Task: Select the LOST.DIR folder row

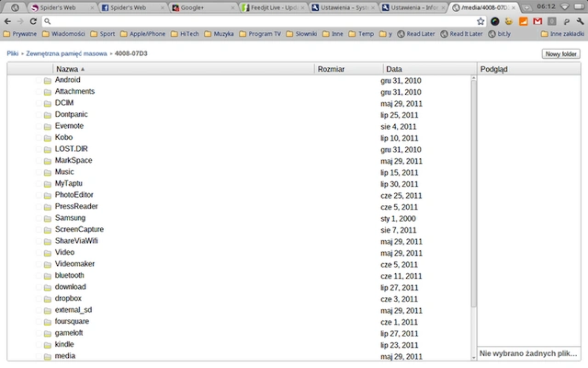Action: (239, 149)
